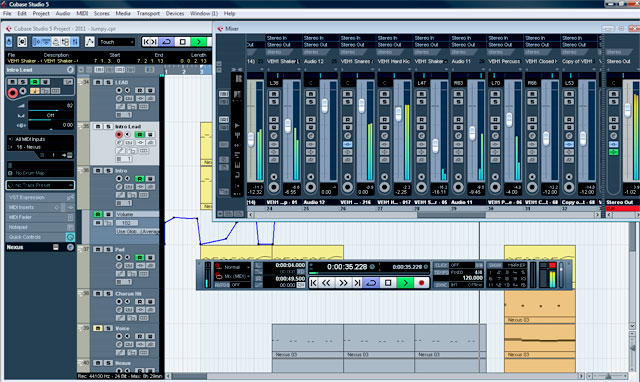The width and height of the screenshot is (640, 382).
Task: Click the SYNC button on the transport panel
Action: (x=441, y=285)
